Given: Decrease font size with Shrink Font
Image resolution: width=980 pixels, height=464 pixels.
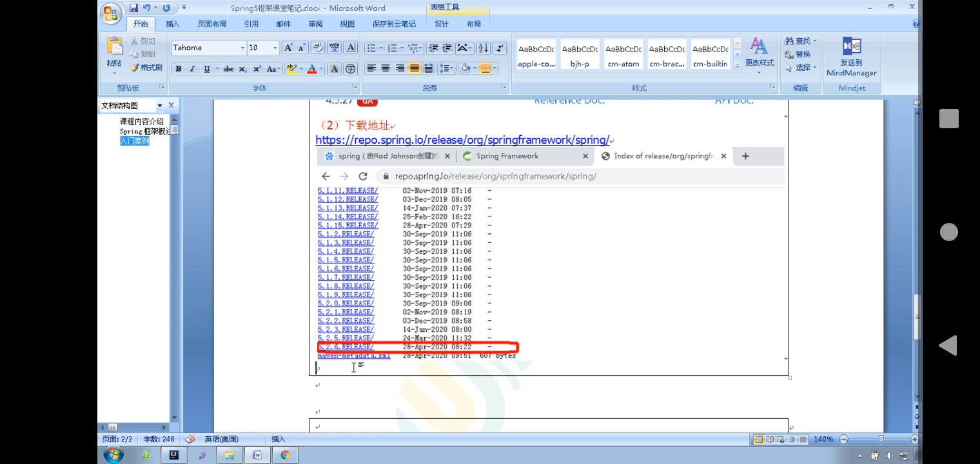Looking at the screenshot, I should click(301, 48).
